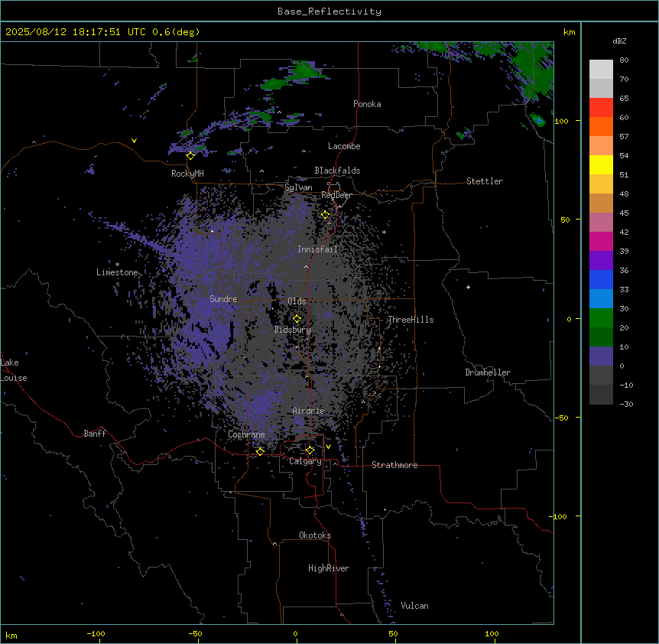Click the -30 value at bottom of legend
The width and height of the screenshot is (659, 644).
(x=626, y=404)
